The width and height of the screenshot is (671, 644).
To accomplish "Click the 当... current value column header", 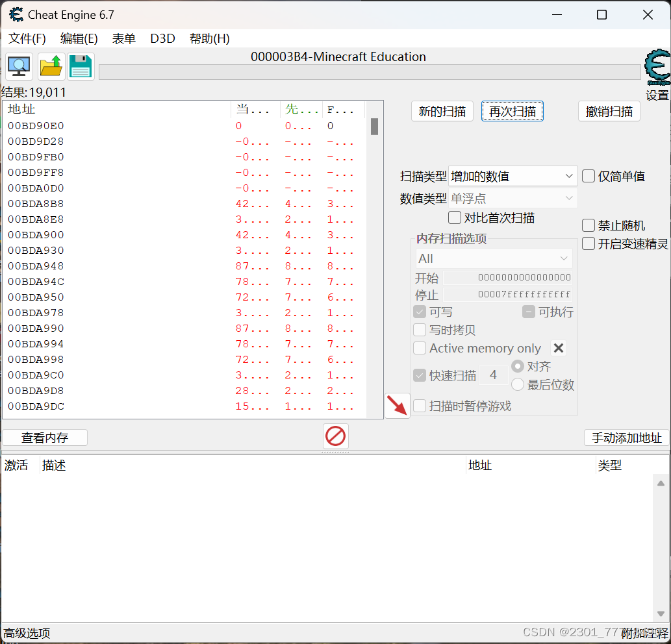I will pos(255,110).
